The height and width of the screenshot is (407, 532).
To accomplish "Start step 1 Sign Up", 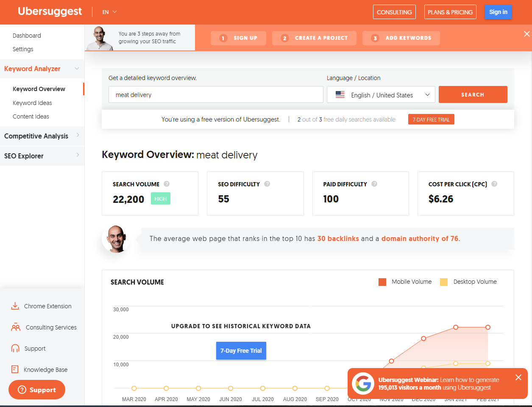I will tap(239, 38).
